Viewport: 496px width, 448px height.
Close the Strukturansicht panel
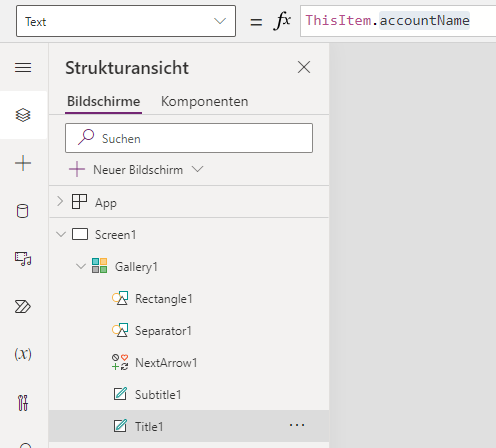(x=304, y=67)
